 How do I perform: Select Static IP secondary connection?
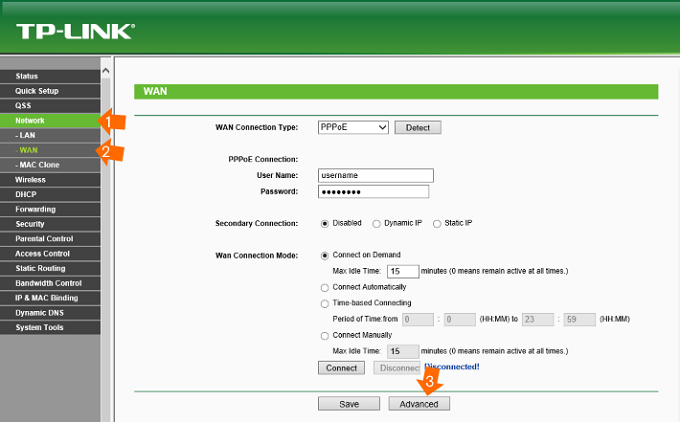437,223
